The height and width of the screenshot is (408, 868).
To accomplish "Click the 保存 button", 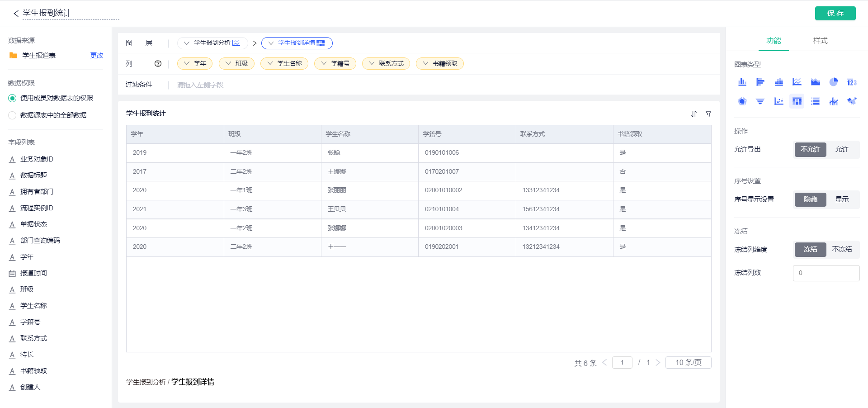I will pos(835,13).
